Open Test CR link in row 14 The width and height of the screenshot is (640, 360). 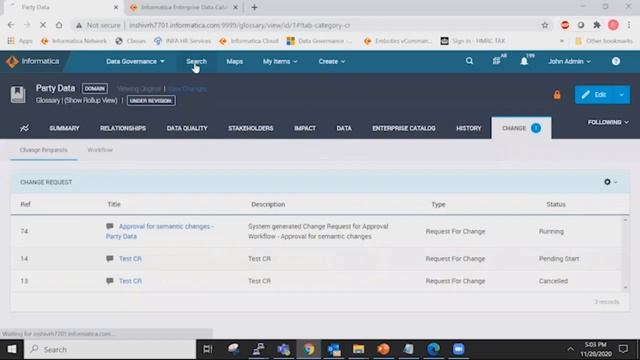click(130, 259)
